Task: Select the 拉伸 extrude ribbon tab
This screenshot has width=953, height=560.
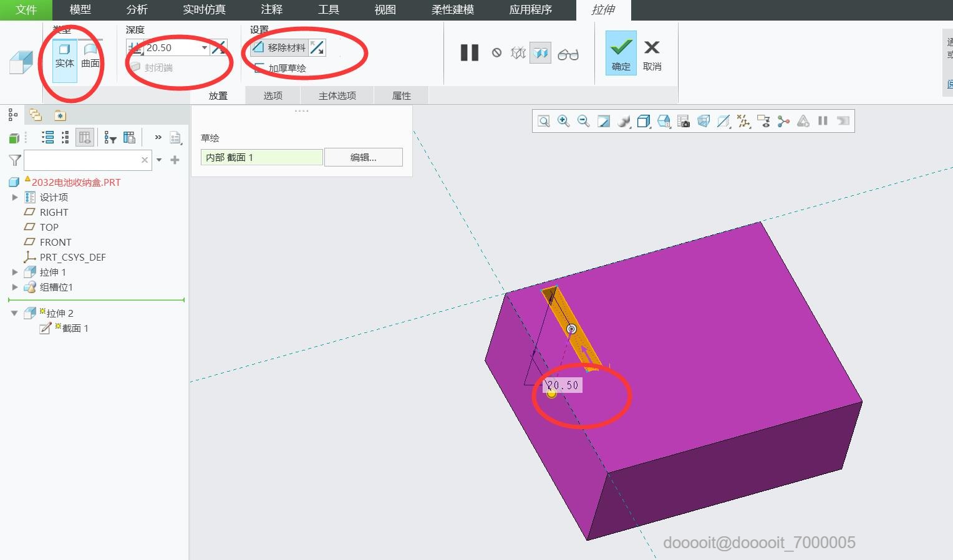Action: click(604, 10)
